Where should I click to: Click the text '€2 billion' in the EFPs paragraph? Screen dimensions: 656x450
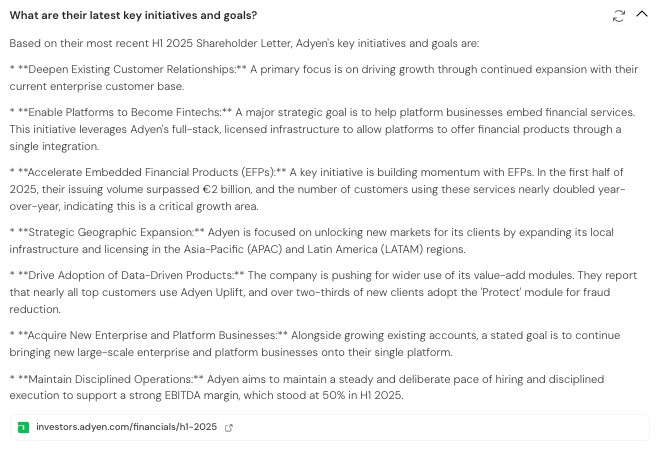[x=227, y=189]
